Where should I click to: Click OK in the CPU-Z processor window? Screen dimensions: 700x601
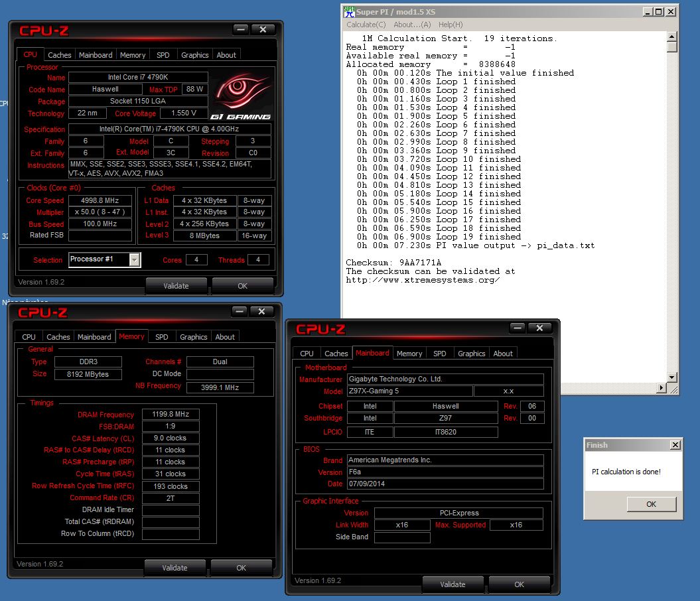[x=242, y=286]
